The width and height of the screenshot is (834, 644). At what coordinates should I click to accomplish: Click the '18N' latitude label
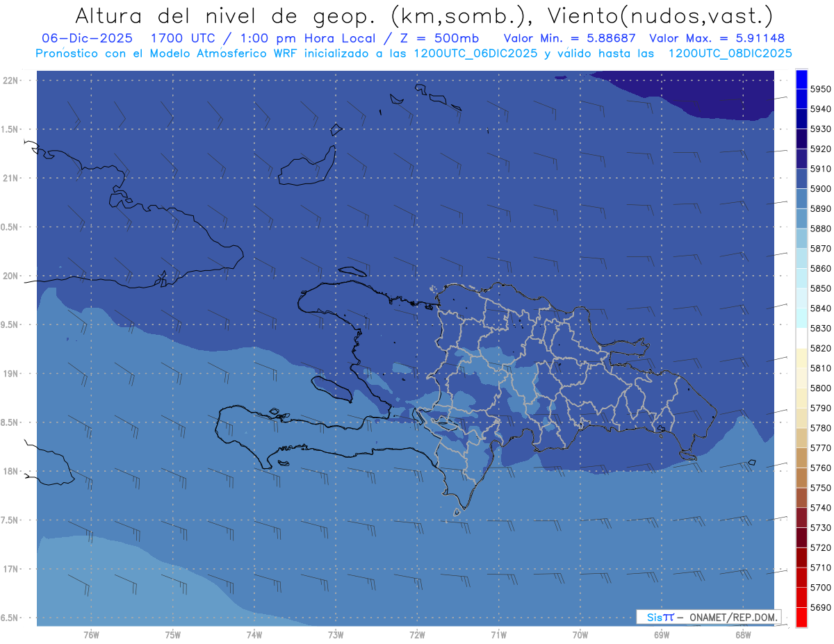[x=10, y=472]
